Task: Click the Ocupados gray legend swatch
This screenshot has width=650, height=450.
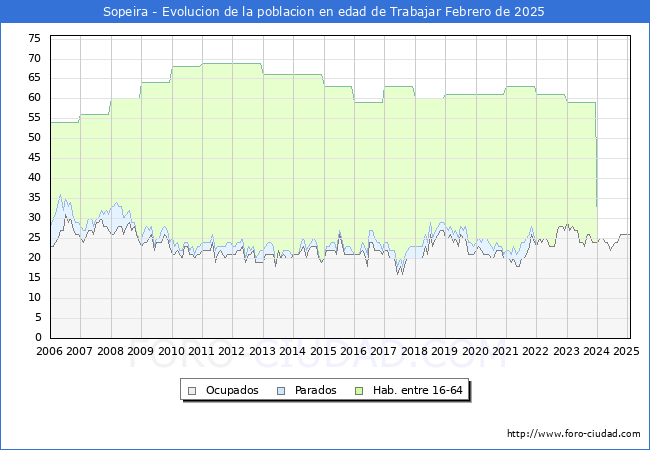Action: 192,391
